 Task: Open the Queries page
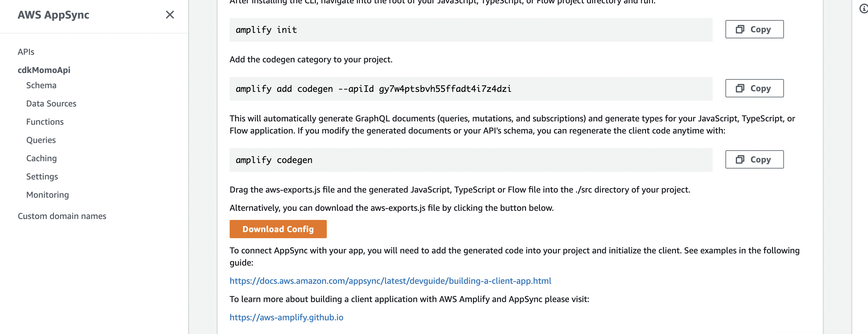pos(41,140)
